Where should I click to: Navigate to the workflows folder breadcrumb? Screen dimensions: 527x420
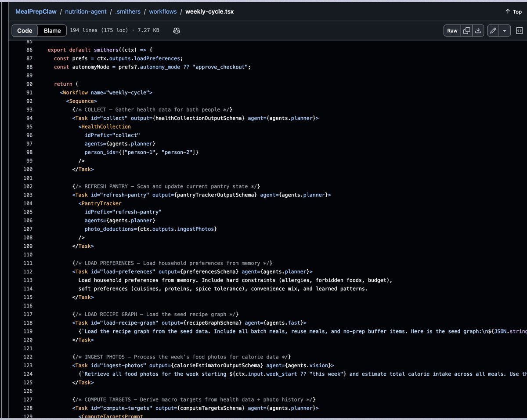[162, 11]
